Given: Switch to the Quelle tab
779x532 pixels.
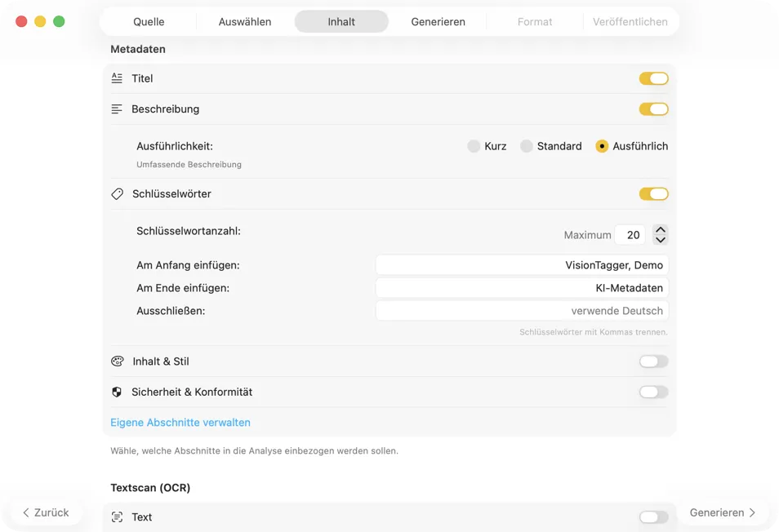Looking at the screenshot, I should click(x=149, y=22).
